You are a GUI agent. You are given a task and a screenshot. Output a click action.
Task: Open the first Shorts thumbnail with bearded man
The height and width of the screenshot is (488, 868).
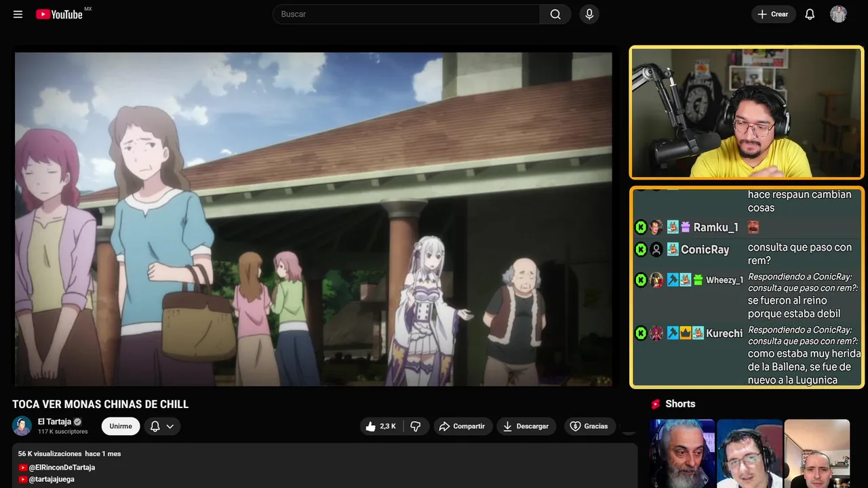682,453
